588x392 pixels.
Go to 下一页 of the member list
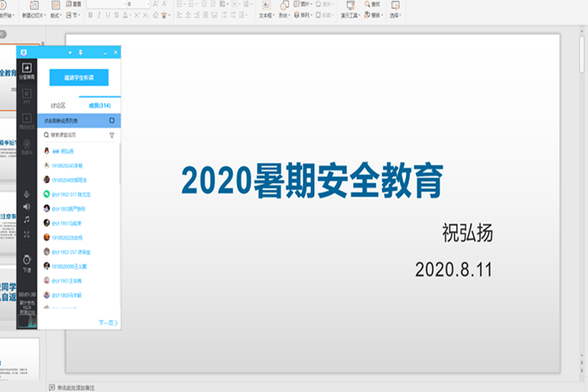(x=108, y=323)
